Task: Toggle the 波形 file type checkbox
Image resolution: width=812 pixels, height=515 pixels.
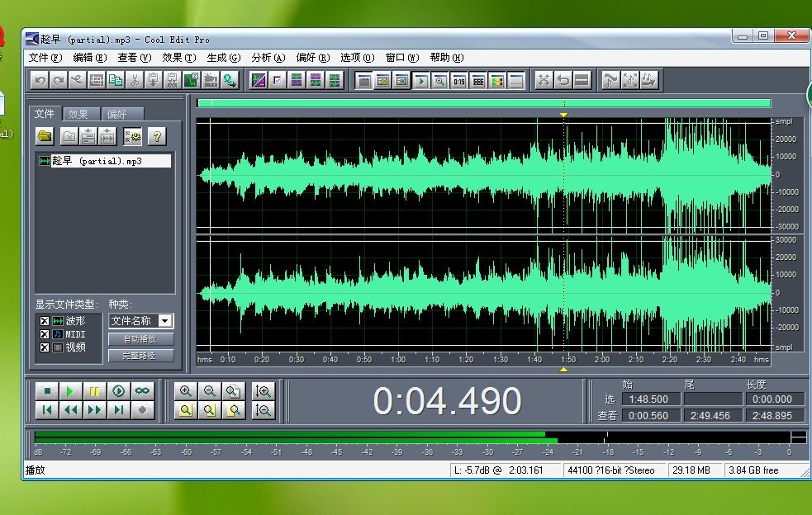Action: tap(44, 320)
